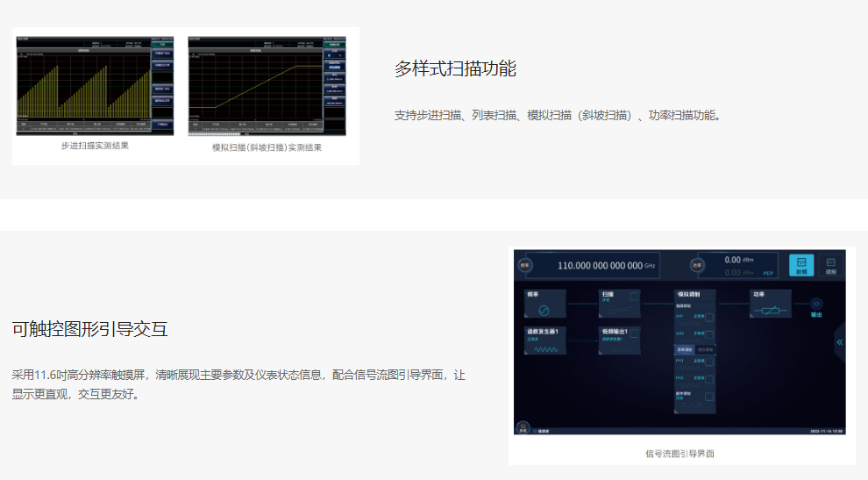This screenshot has height=480, width=868.
Task: Click the 输出 output eye icon
Action: (x=815, y=304)
